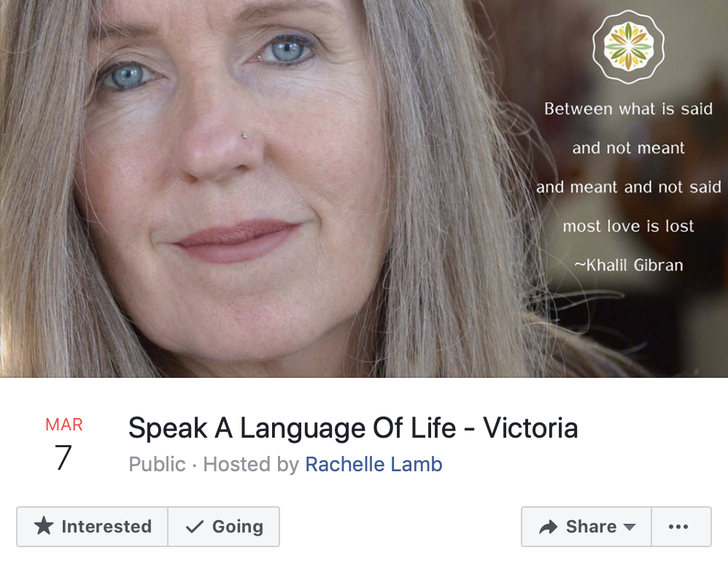Open the Rachelle Lamb host profile link
Image resolution: width=728 pixels, height=569 pixels.
coord(373,464)
